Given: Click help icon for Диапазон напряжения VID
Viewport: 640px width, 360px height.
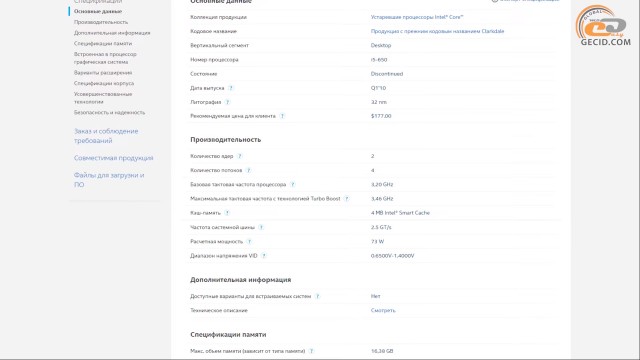Looking at the screenshot, I should pyautogui.click(x=264, y=256).
